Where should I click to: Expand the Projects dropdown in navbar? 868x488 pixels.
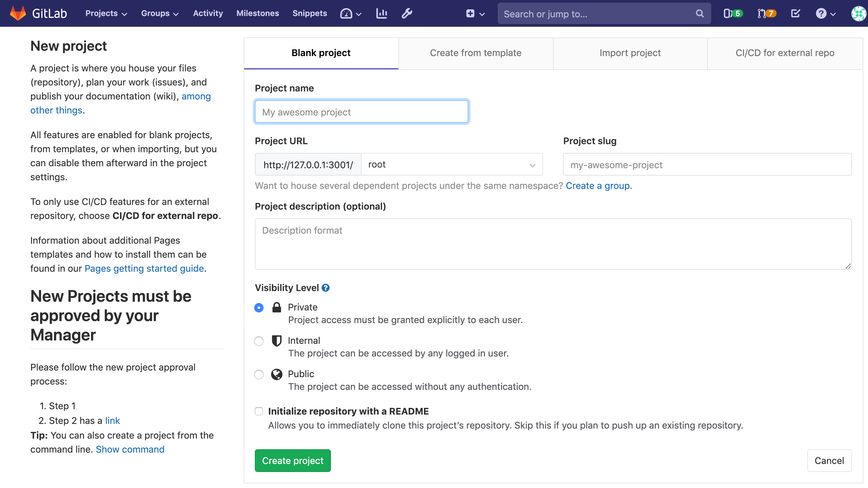tap(106, 13)
